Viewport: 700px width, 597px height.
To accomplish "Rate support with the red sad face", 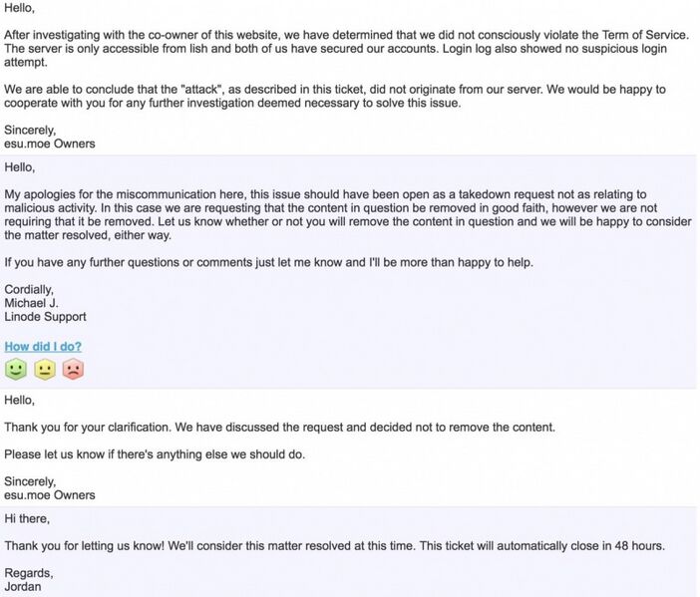I will [x=73, y=369].
